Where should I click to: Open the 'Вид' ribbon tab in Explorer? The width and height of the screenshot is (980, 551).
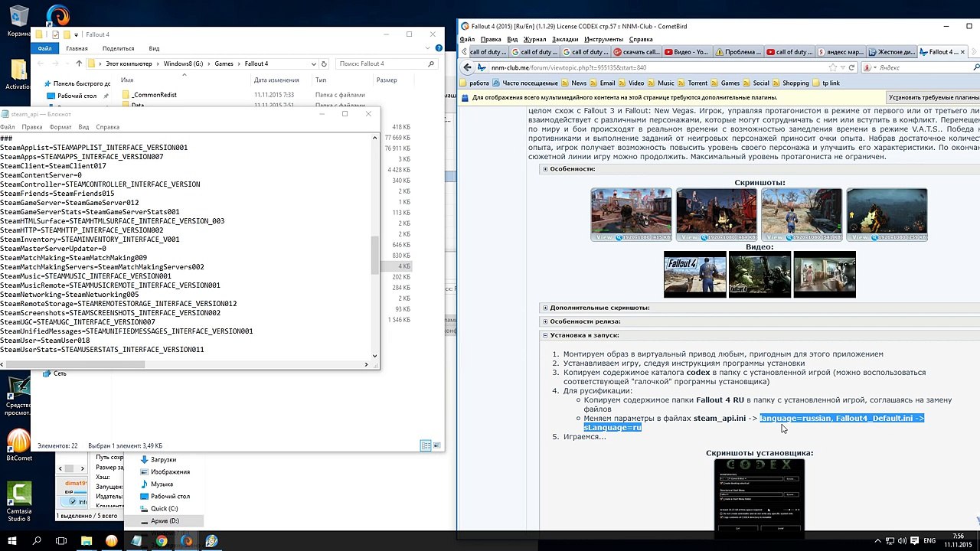154,48
